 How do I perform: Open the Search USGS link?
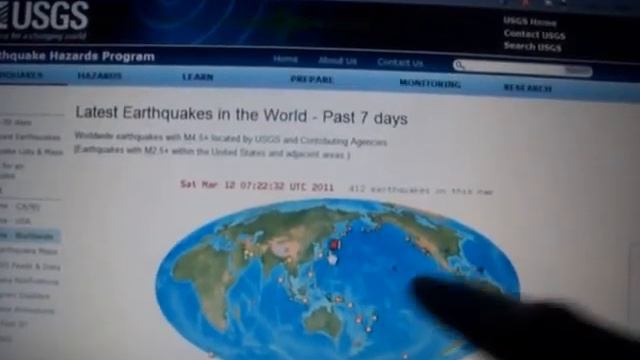point(532,47)
